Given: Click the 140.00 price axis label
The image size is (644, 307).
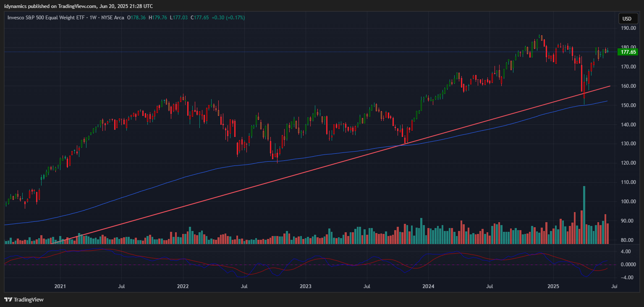Looking at the screenshot, I should [x=628, y=125].
